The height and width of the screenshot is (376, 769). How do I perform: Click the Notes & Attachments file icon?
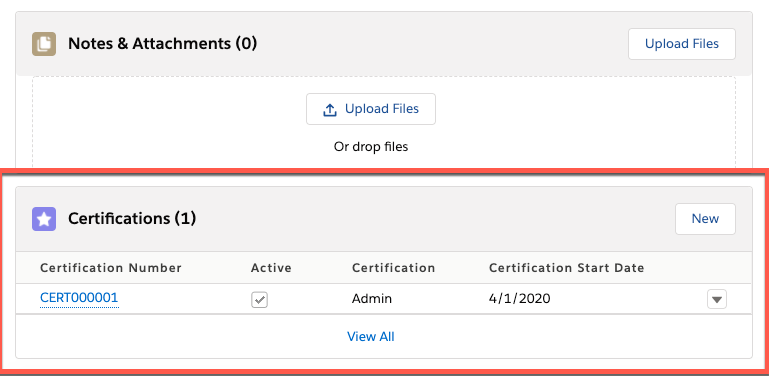coord(44,44)
